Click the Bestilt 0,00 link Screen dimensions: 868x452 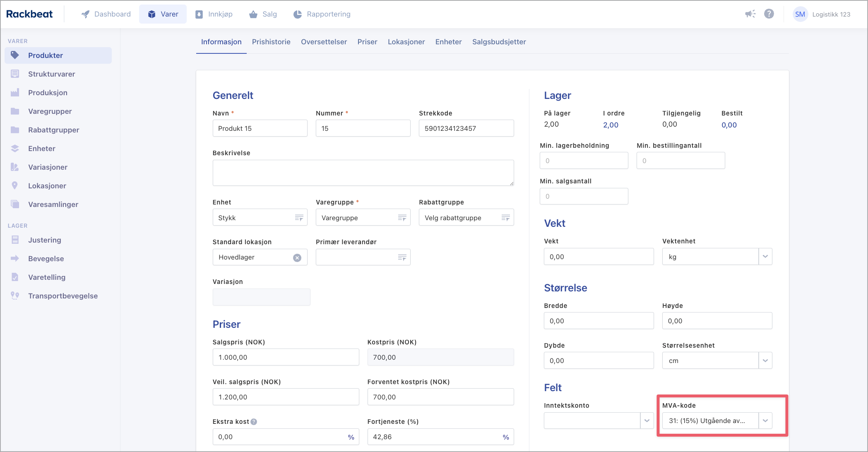[729, 125]
